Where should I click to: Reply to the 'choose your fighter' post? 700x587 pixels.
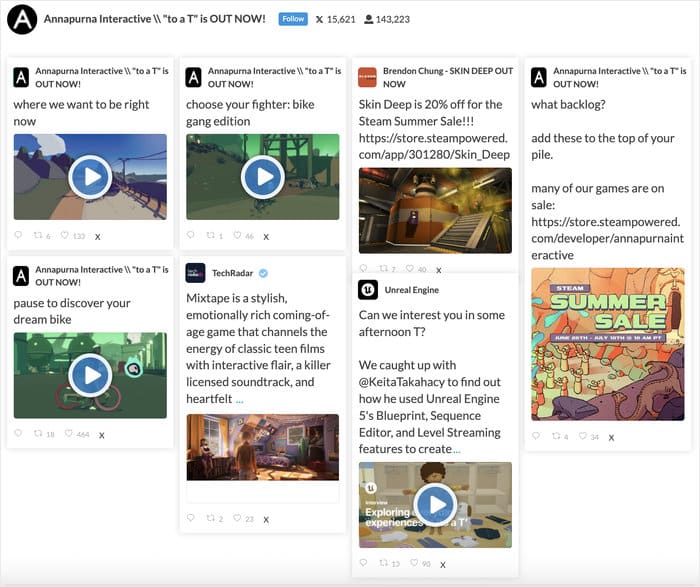(x=191, y=235)
